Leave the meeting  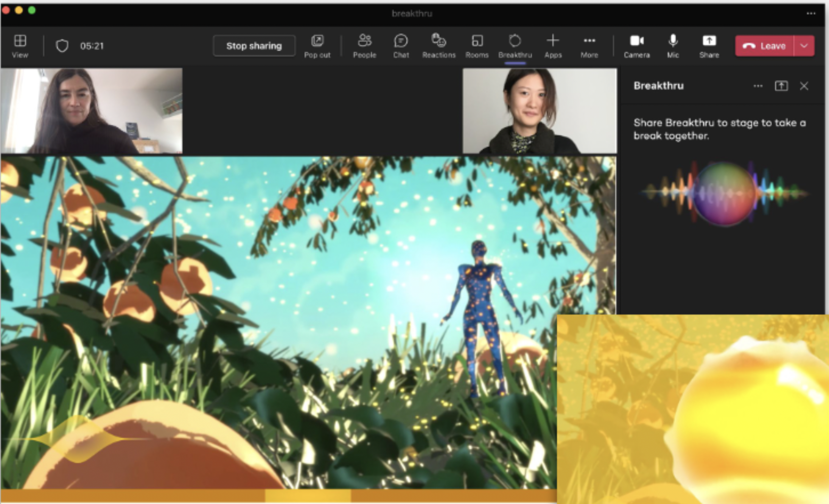pyautogui.click(x=765, y=46)
